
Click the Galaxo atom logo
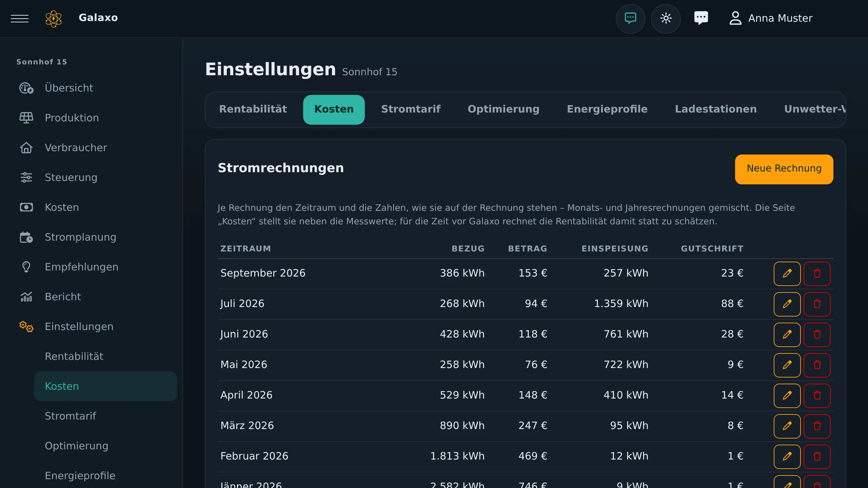point(54,18)
